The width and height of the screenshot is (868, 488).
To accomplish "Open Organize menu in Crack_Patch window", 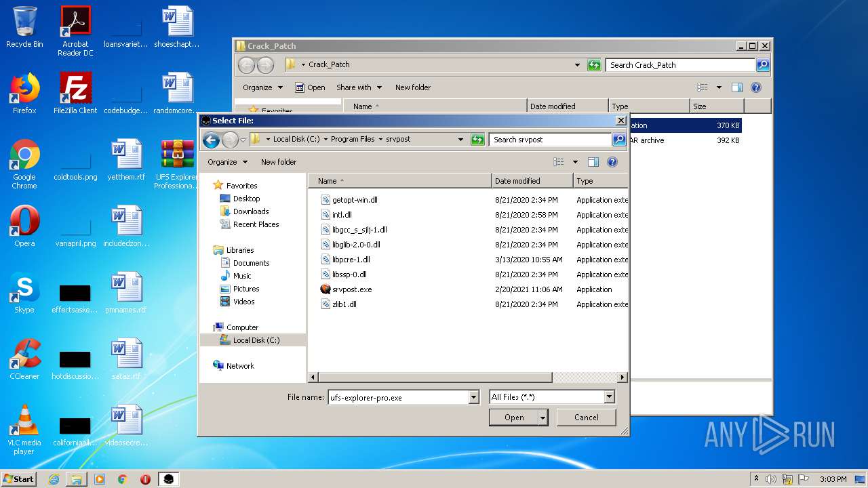I will (262, 87).
